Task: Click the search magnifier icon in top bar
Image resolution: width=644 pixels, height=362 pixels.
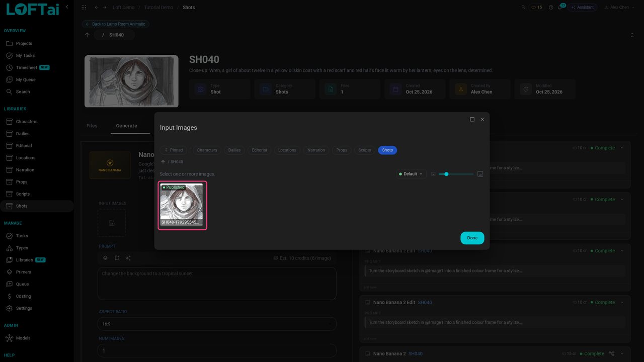Action: [523, 8]
